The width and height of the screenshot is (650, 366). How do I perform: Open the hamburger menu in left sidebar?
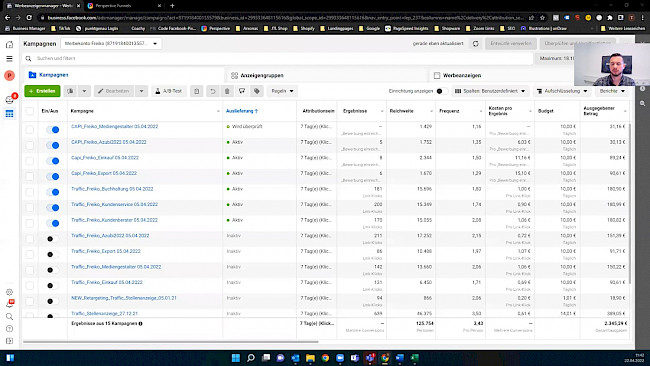tap(9, 58)
